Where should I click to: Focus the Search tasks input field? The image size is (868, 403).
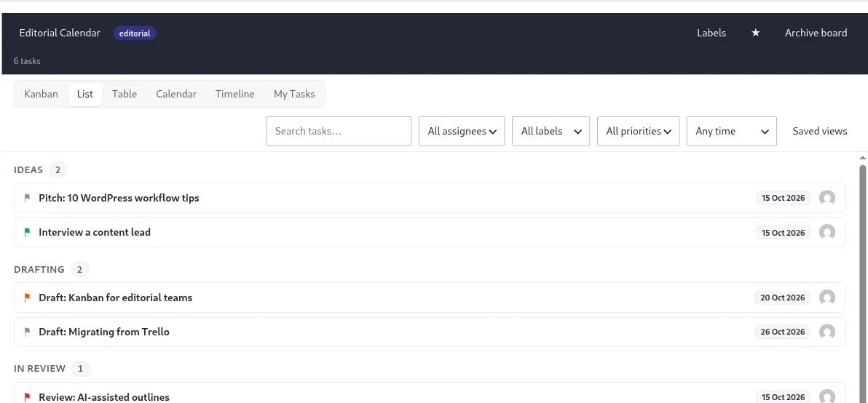click(x=339, y=131)
